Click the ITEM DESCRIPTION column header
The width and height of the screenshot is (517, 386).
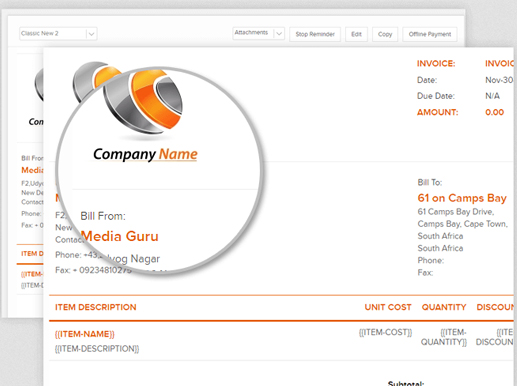(96, 307)
